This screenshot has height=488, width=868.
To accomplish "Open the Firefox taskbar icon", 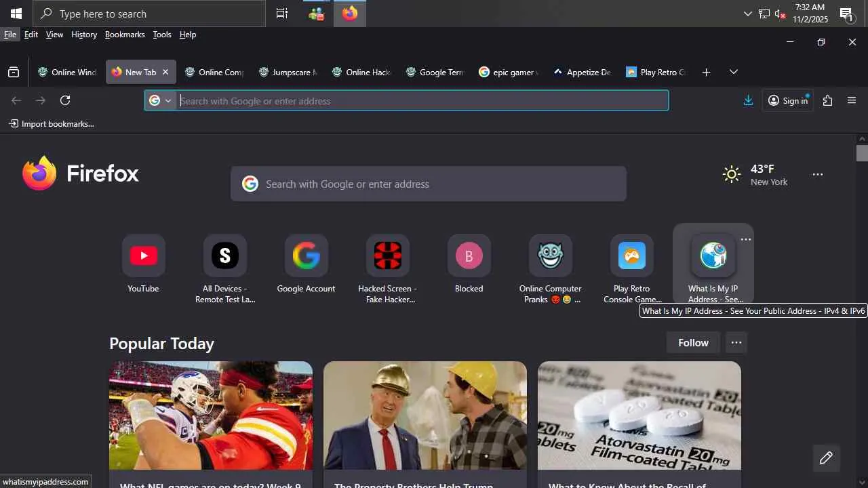I will pos(350,14).
